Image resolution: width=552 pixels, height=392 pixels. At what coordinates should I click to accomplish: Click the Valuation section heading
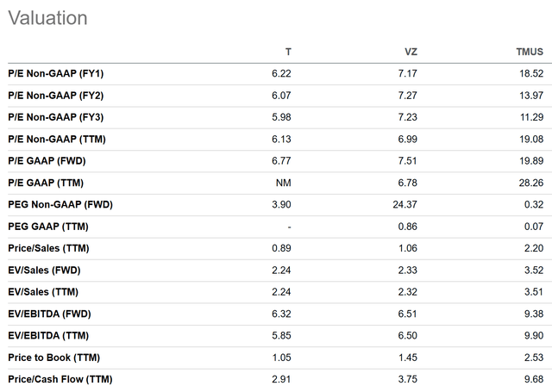pos(47,18)
